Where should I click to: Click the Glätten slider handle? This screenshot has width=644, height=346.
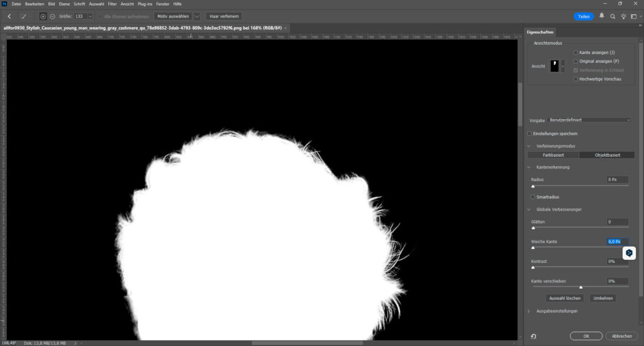click(533, 228)
